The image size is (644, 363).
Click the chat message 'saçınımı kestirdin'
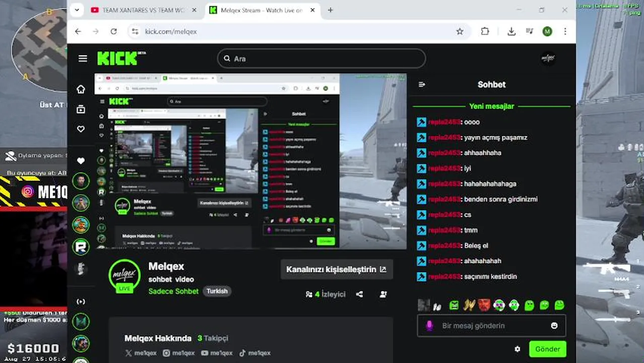click(x=490, y=276)
